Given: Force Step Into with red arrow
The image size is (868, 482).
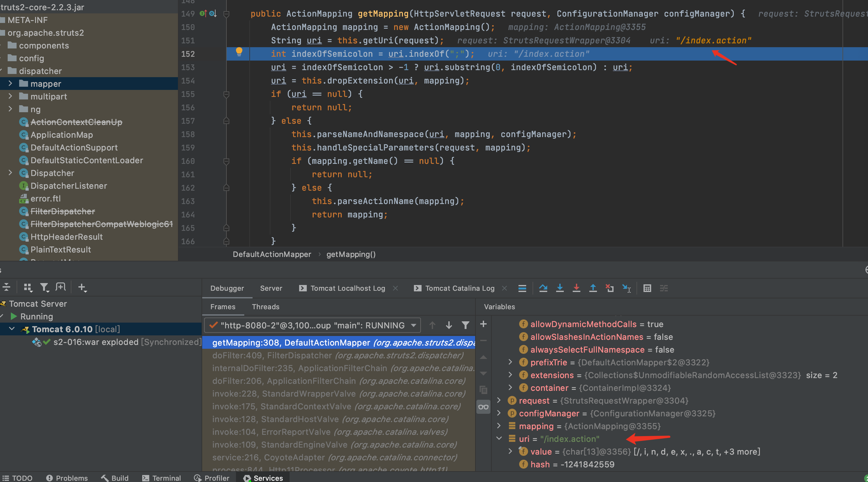Looking at the screenshot, I should tap(576, 288).
